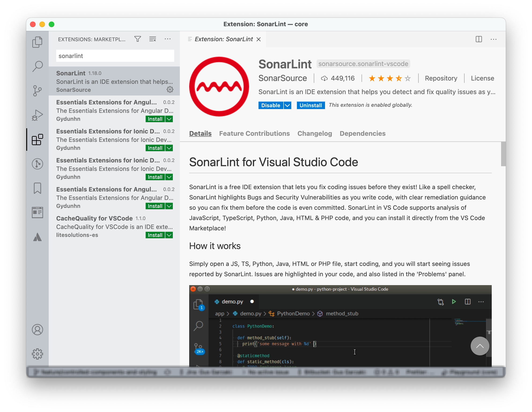This screenshot has height=412, width=532.
Task: Click the litesolutions-es publisher name
Action: coord(77,235)
